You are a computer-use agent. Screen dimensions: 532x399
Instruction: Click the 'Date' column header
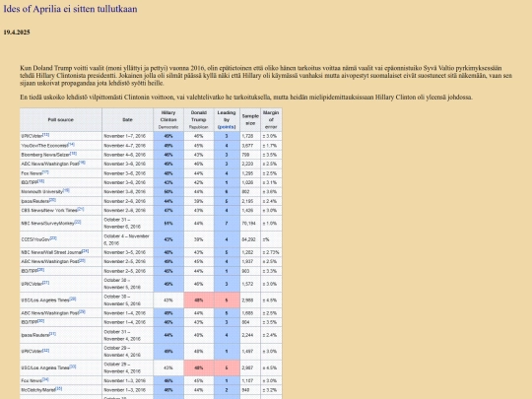click(127, 120)
